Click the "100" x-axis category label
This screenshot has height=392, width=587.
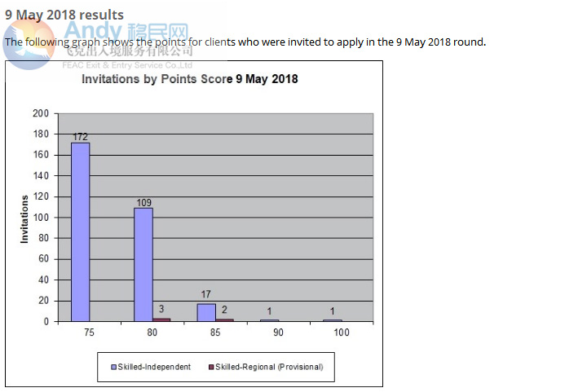coord(341,333)
